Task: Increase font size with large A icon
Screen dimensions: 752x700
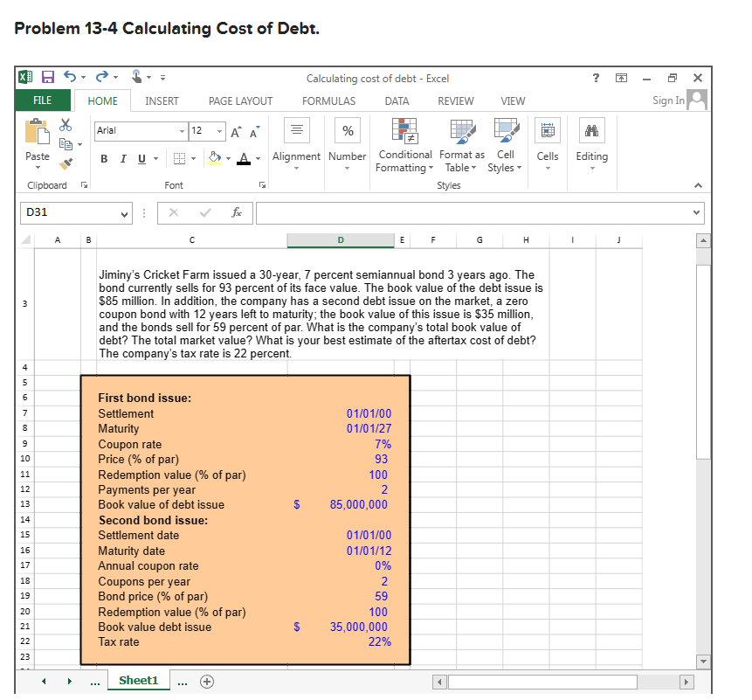Action: [x=236, y=133]
